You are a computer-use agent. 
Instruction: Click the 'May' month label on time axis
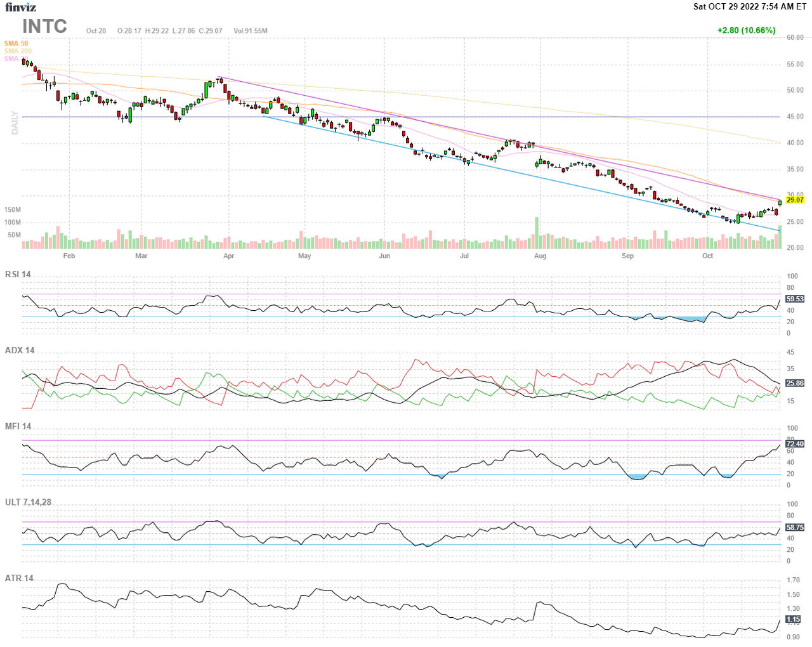coord(304,256)
